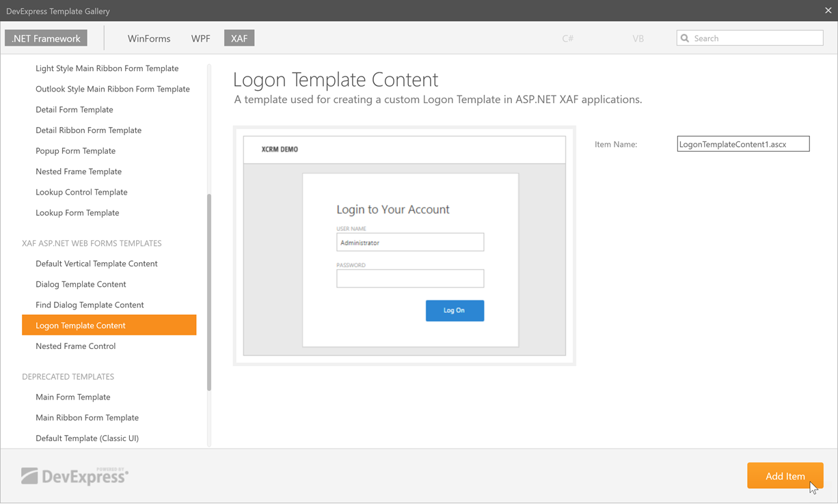Click the DevExpress logo
This screenshot has width=838, height=504.
(x=75, y=476)
